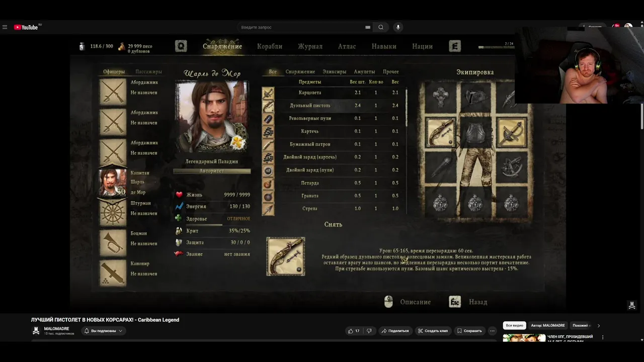Click the Поделиться share button

[x=395, y=331]
